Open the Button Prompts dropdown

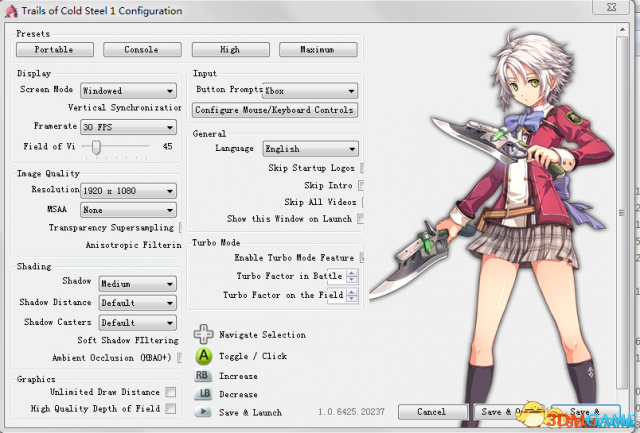310,91
